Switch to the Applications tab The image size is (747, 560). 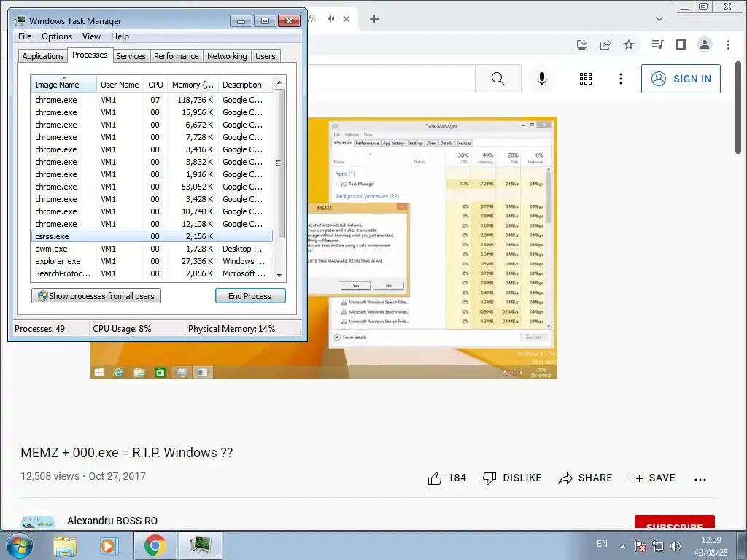[43, 56]
